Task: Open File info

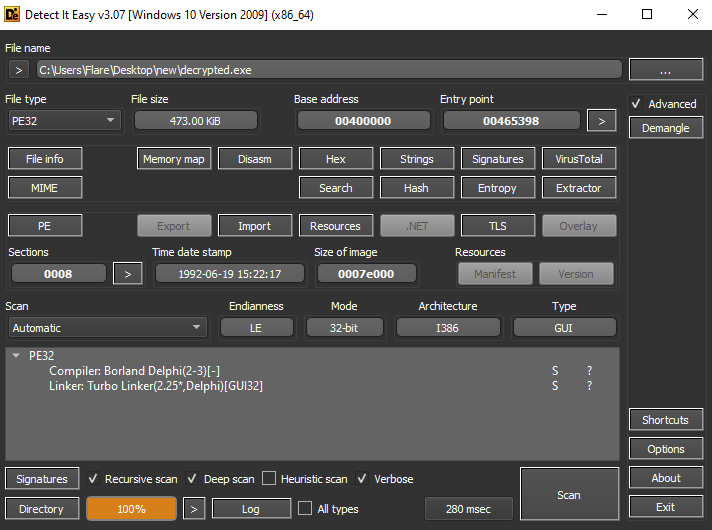Action: coord(45,159)
